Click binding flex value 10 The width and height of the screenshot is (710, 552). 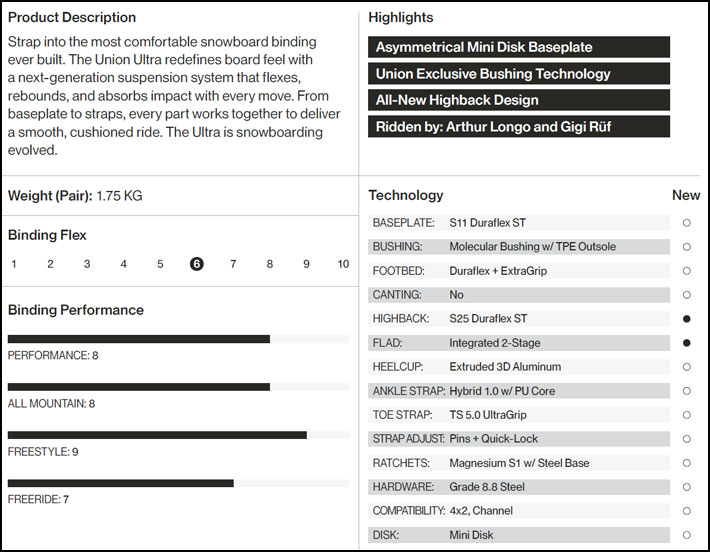click(x=343, y=264)
